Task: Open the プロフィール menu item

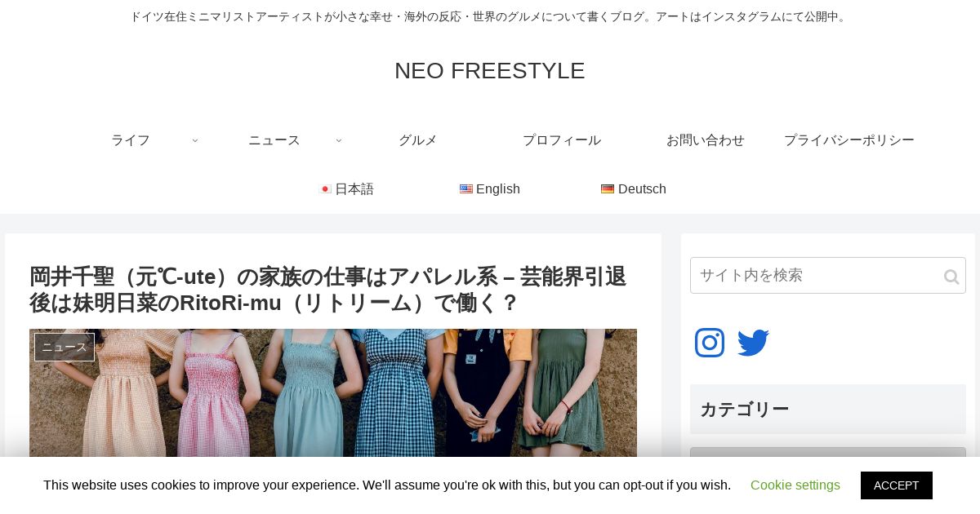Action: tap(562, 140)
